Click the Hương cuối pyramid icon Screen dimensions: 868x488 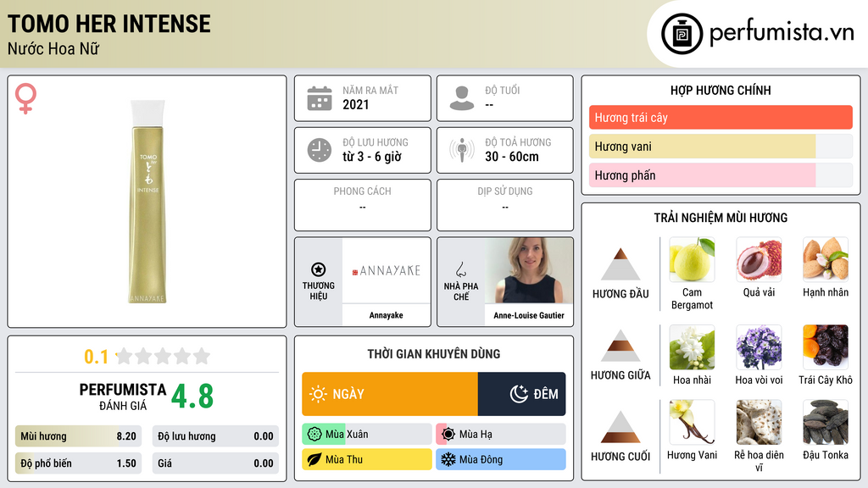[620, 427]
